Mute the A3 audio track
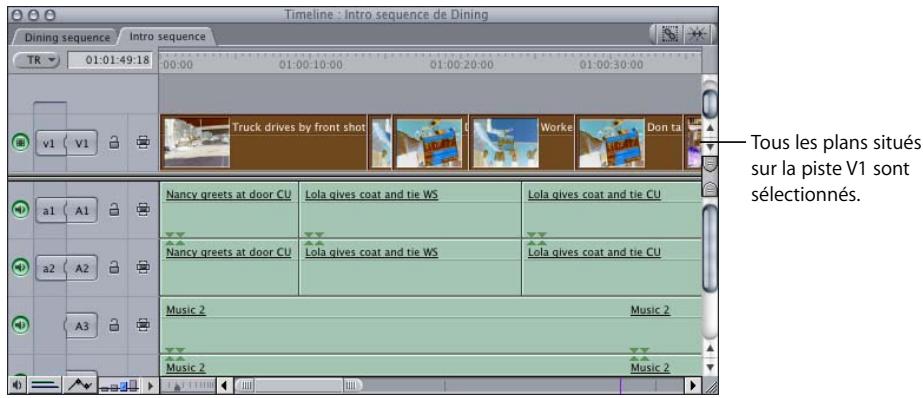The width and height of the screenshot is (923, 398). pyautogui.click(x=21, y=324)
